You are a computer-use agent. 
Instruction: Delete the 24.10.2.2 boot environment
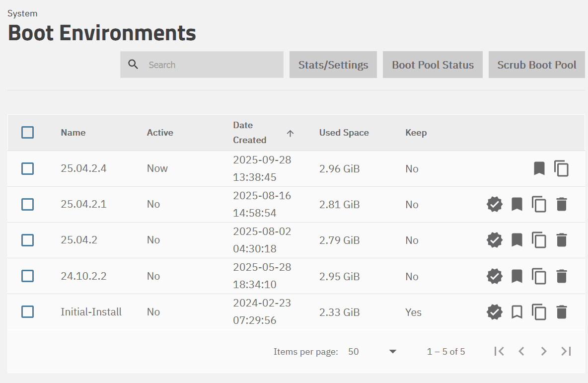561,276
